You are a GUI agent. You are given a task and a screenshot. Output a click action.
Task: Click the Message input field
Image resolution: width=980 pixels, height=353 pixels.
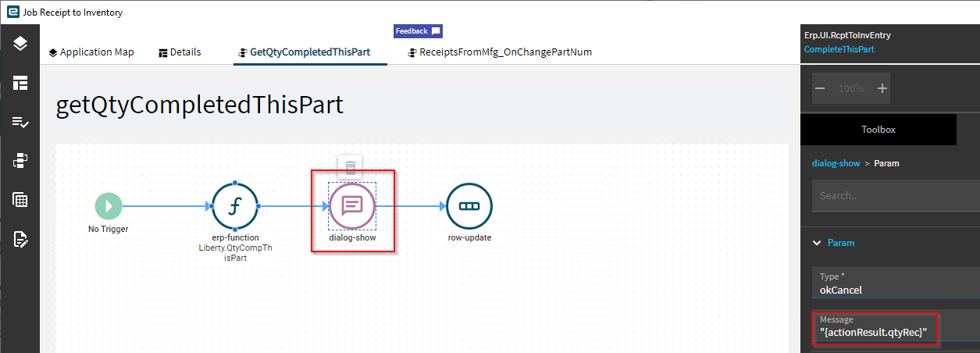(896, 326)
